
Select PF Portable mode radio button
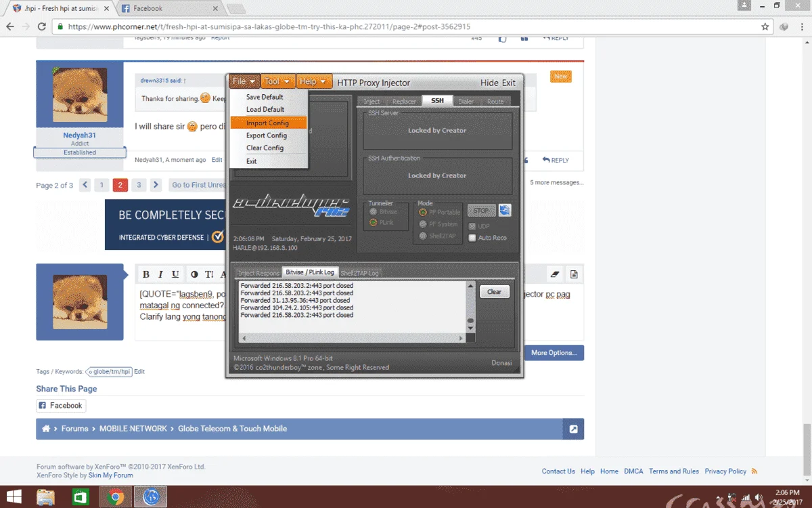click(x=423, y=212)
